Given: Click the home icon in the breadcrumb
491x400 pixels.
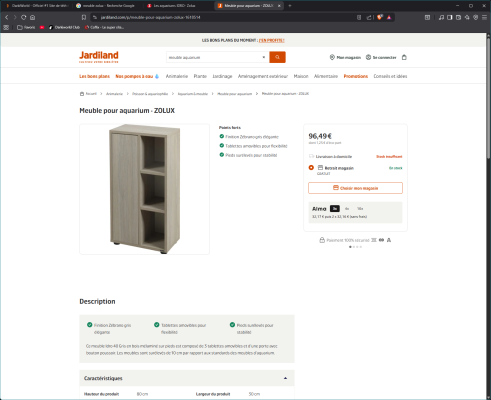Looking at the screenshot, I should tap(82, 94).
